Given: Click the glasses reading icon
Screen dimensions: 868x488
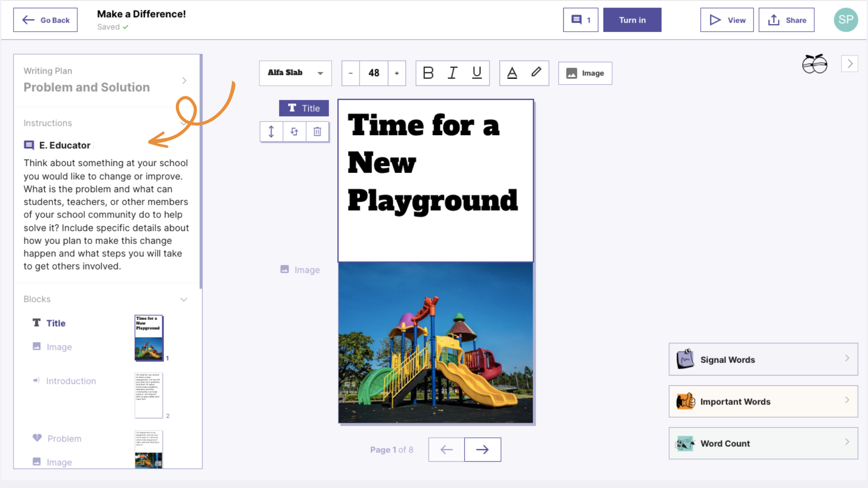Looking at the screenshot, I should pos(815,64).
